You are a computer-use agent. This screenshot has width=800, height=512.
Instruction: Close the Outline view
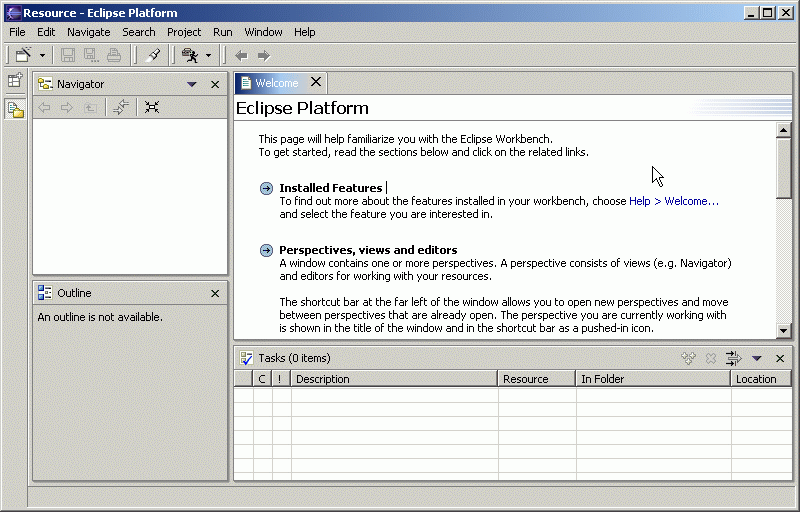click(x=215, y=293)
